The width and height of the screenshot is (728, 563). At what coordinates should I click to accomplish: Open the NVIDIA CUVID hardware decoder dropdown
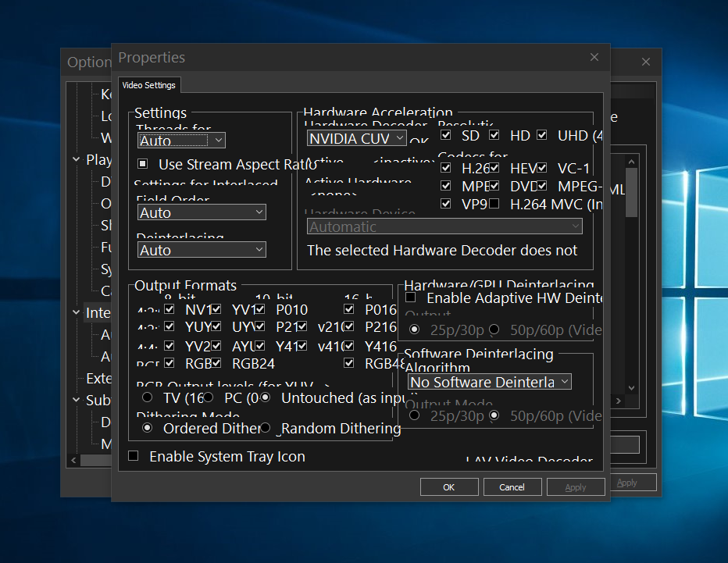point(356,137)
